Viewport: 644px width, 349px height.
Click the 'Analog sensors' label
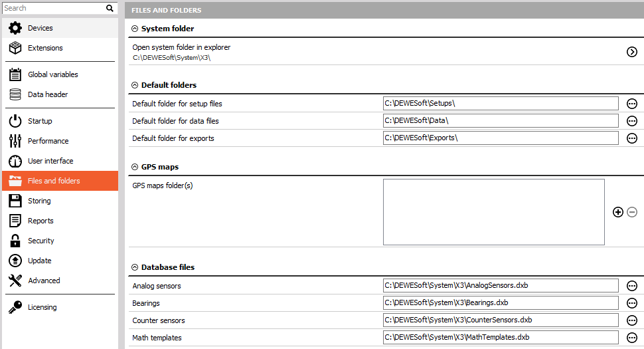[157, 286]
